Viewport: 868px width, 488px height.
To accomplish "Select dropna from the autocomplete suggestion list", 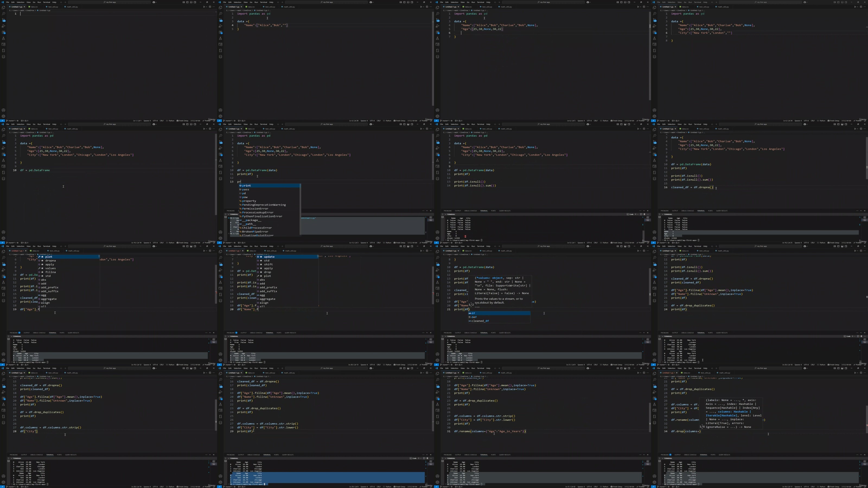I will point(50,260).
